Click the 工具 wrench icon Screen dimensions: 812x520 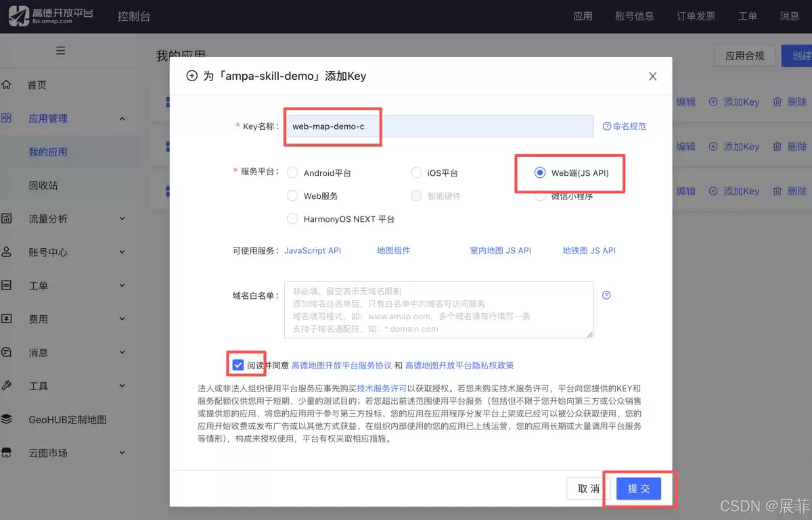7,385
